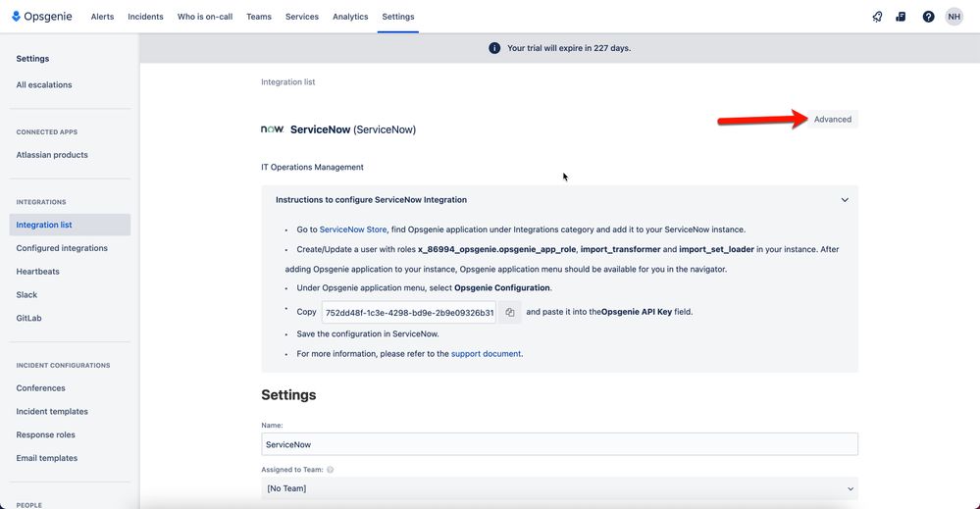This screenshot has height=509, width=980.
Task: Click the Opsgenie logo
Action: (41, 17)
